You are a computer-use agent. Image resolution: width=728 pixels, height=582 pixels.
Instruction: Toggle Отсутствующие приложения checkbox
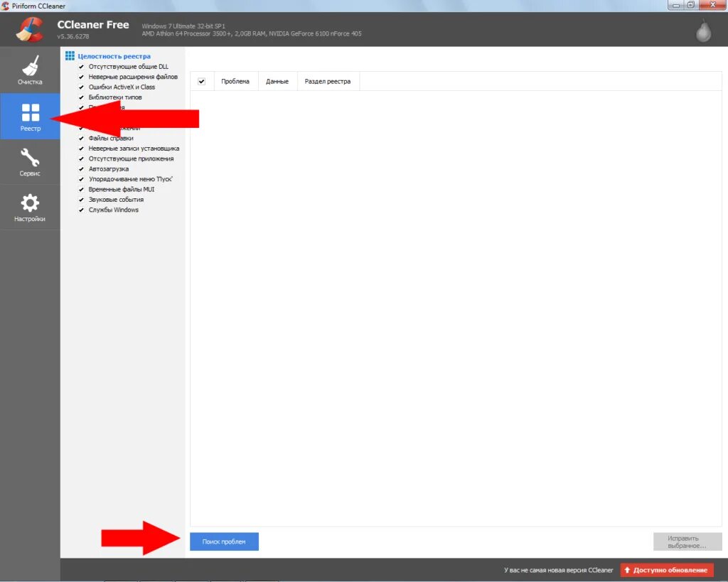point(81,158)
